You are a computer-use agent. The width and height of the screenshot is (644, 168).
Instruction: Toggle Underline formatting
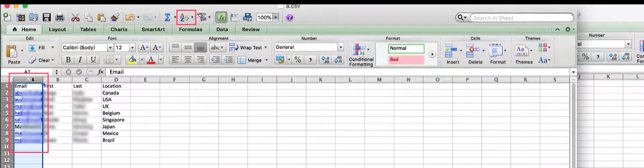(x=93, y=60)
